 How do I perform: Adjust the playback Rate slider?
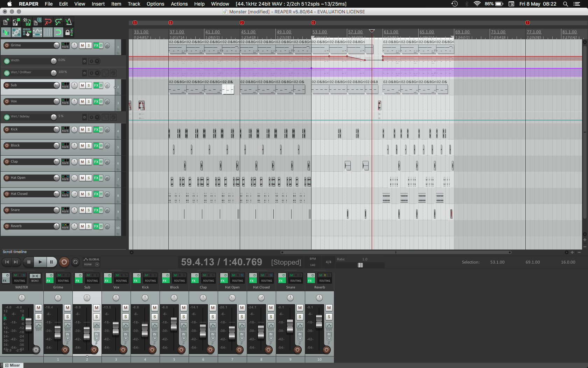click(360, 265)
